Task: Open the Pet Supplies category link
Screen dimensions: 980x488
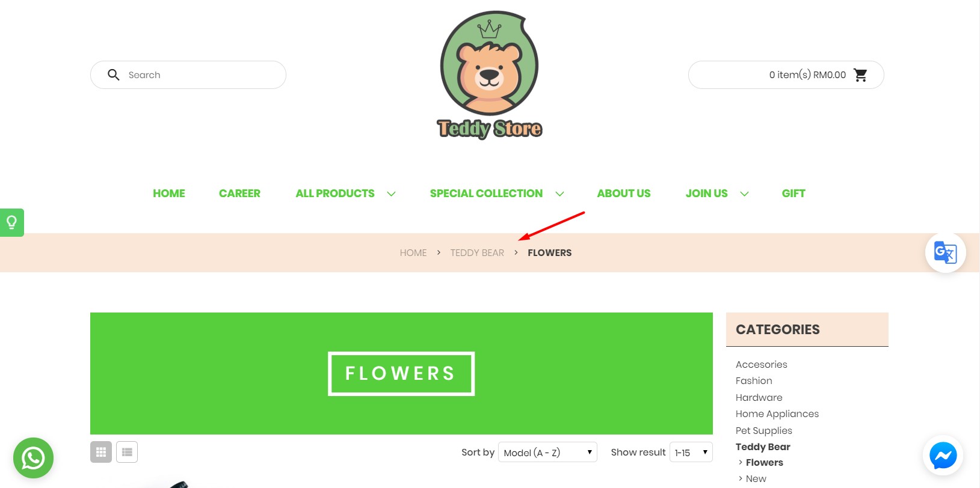Action: [763, 430]
